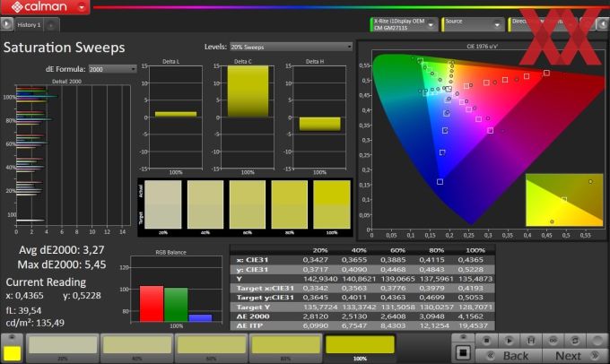Open the Levels 20% Sweeps dropdown
The height and width of the screenshot is (364, 610).
pos(291,47)
